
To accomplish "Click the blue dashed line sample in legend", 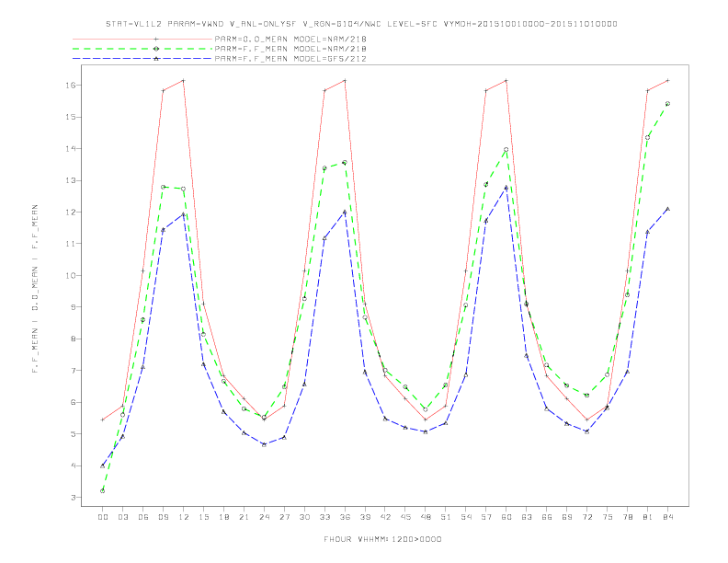I will (142, 59).
